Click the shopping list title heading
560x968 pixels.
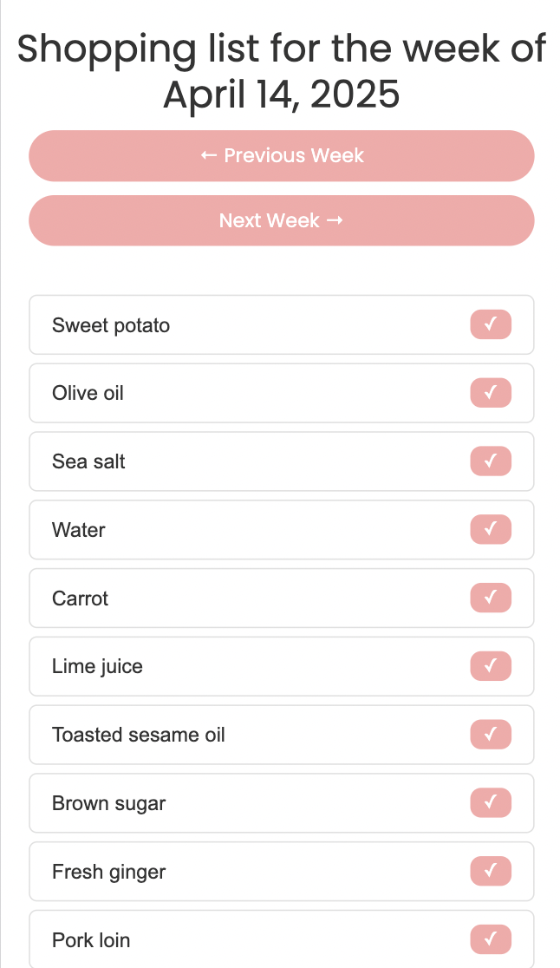pos(281,71)
